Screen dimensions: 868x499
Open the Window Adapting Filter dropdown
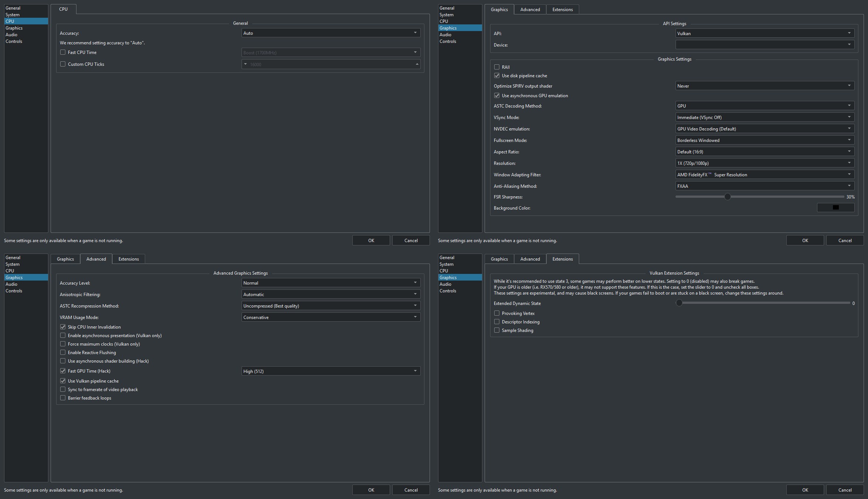point(765,175)
